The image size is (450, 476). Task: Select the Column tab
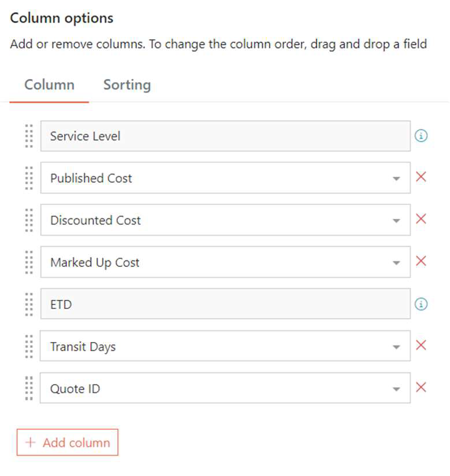coord(49,85)
